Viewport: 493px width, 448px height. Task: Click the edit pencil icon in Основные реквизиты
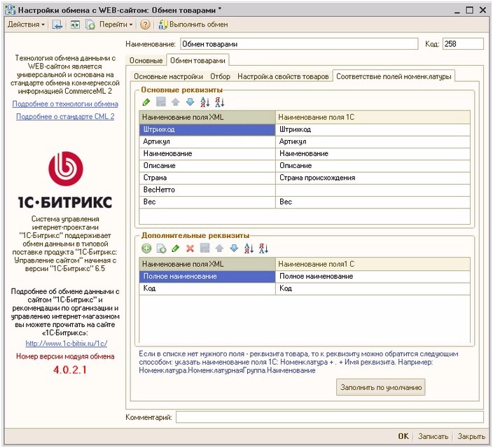click(146, 102)
